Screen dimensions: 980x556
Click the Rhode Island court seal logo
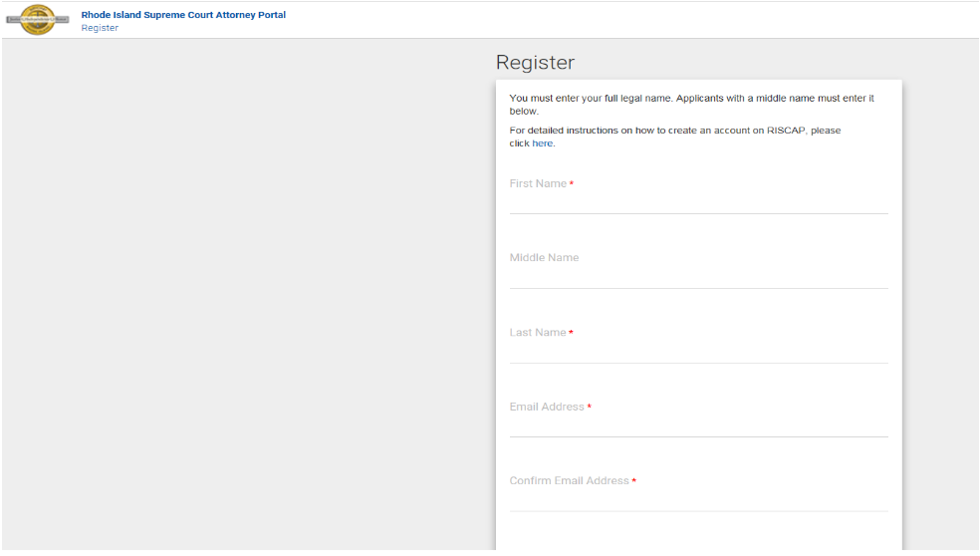38,20
